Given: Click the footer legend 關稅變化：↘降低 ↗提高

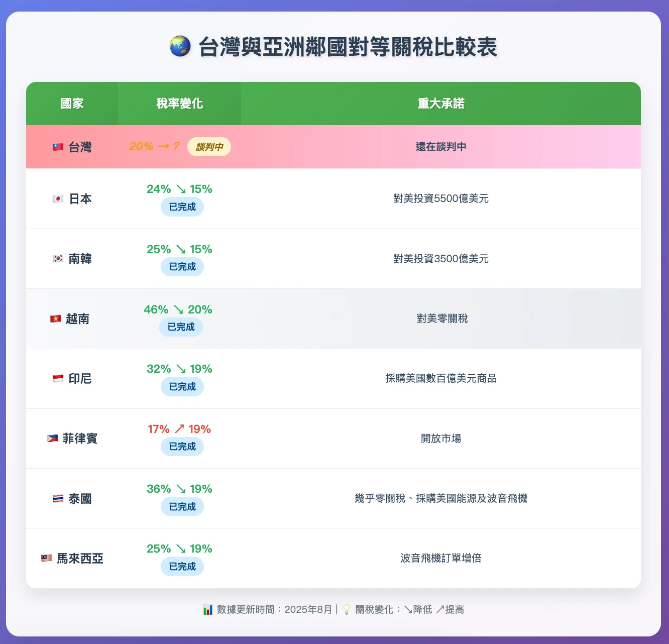Looking at the screenshot, I should coord(409,610).
